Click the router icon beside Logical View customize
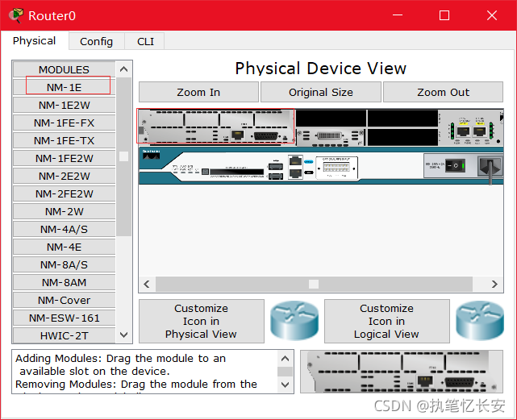 (479, 321)
